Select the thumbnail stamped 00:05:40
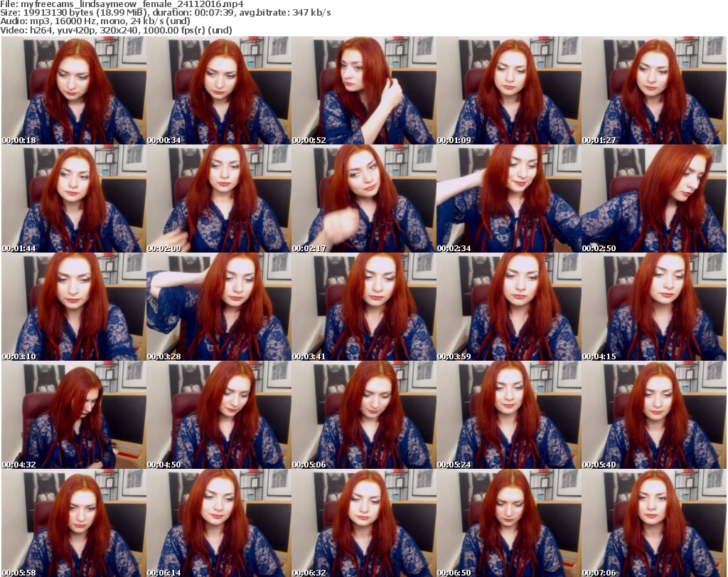This screenshot has width=728, height=577. pyautogui.click(x=654, y=415)
